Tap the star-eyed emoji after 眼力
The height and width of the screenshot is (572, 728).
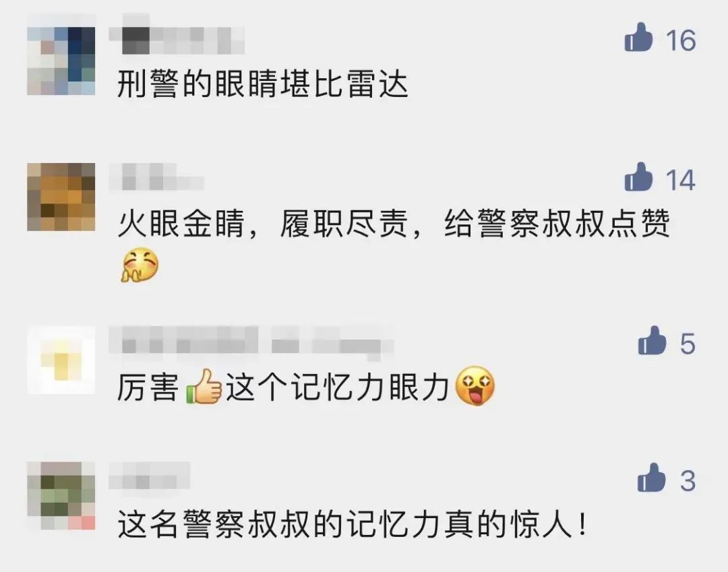tap(475, 386)
